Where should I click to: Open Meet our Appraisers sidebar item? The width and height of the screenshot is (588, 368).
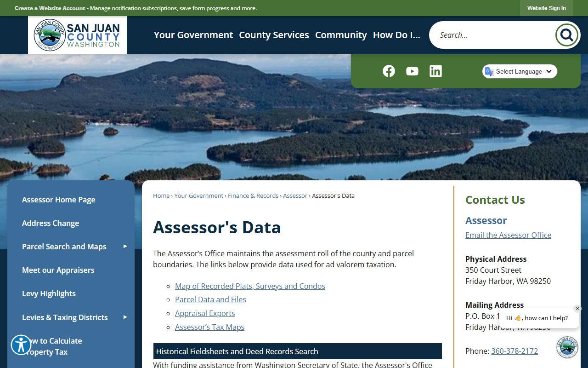pos(58,270)
